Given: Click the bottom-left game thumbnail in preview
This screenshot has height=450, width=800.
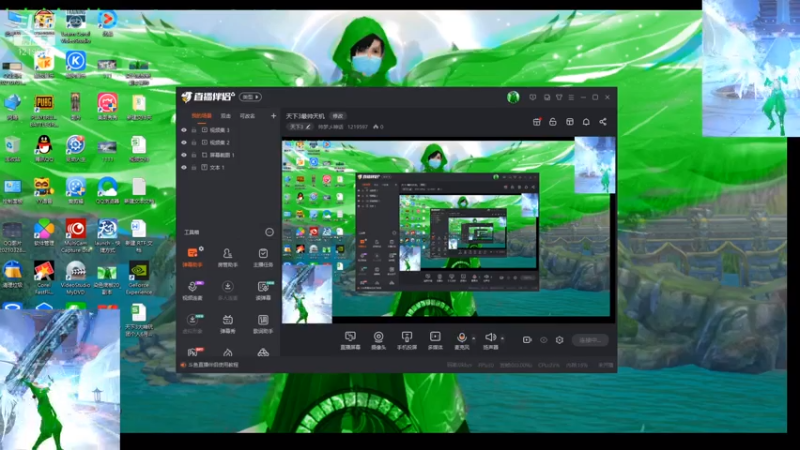Looking at the screenshot, I should pos(307,293).
